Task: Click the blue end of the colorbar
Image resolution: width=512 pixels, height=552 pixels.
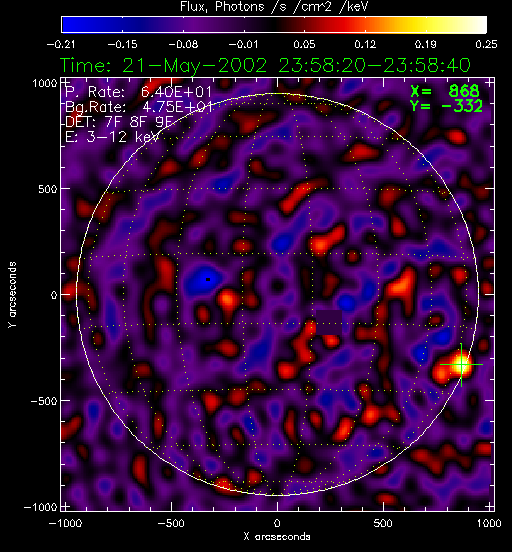Action: tap(70, 25)
